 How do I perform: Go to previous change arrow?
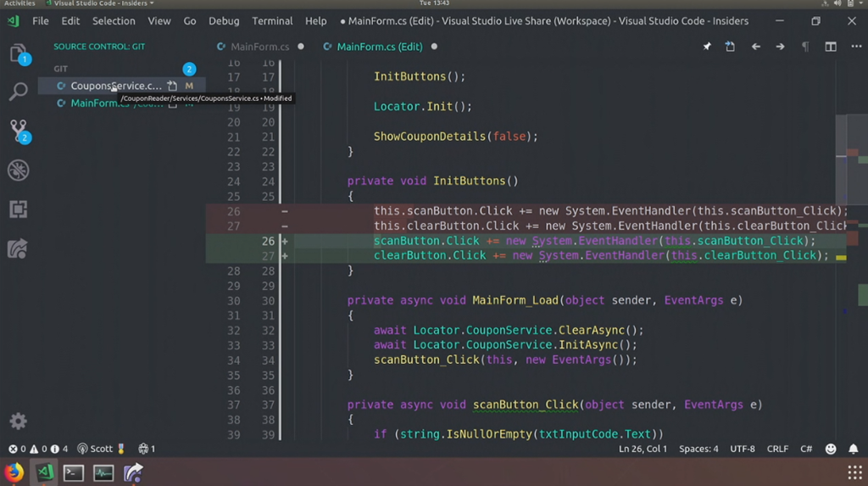coord(755,47)
